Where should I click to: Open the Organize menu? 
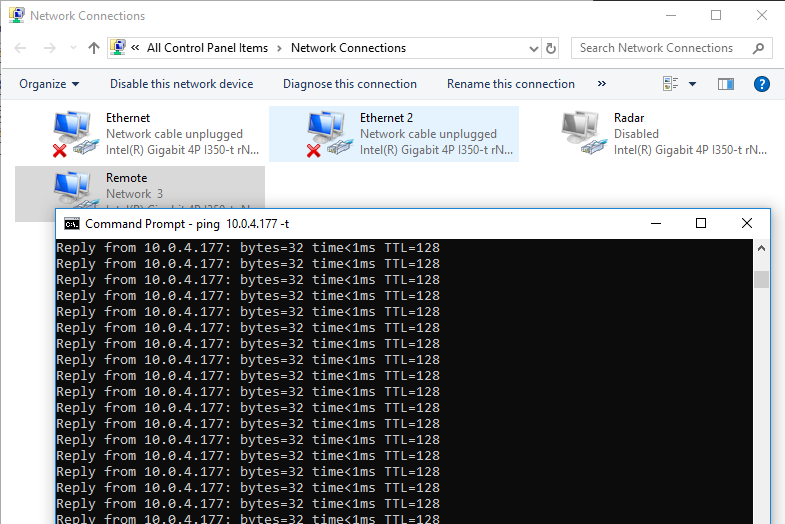[x=49, y=84]
